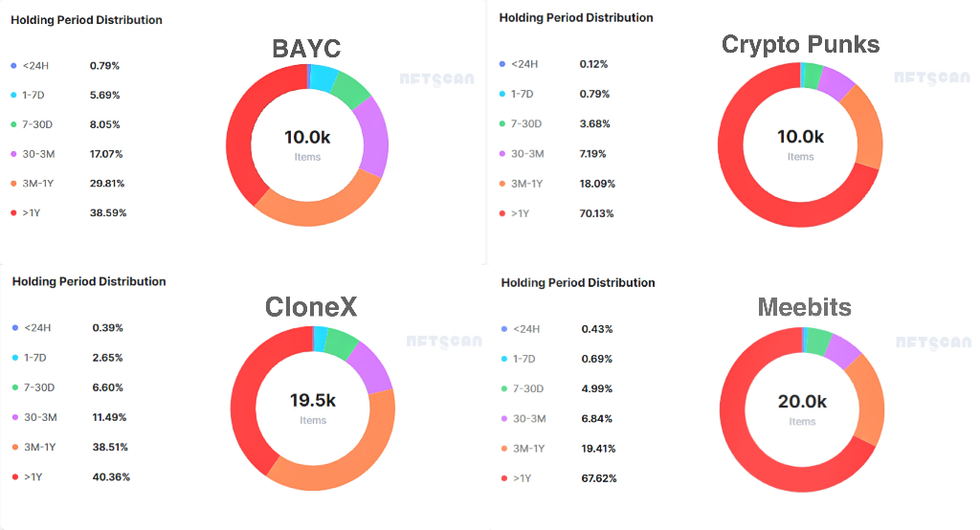This screenshot has width=980, height=530.
Task: Click Meebits' <24H blue legend dot
Action: pyautogui.click(x=504, y=329)
